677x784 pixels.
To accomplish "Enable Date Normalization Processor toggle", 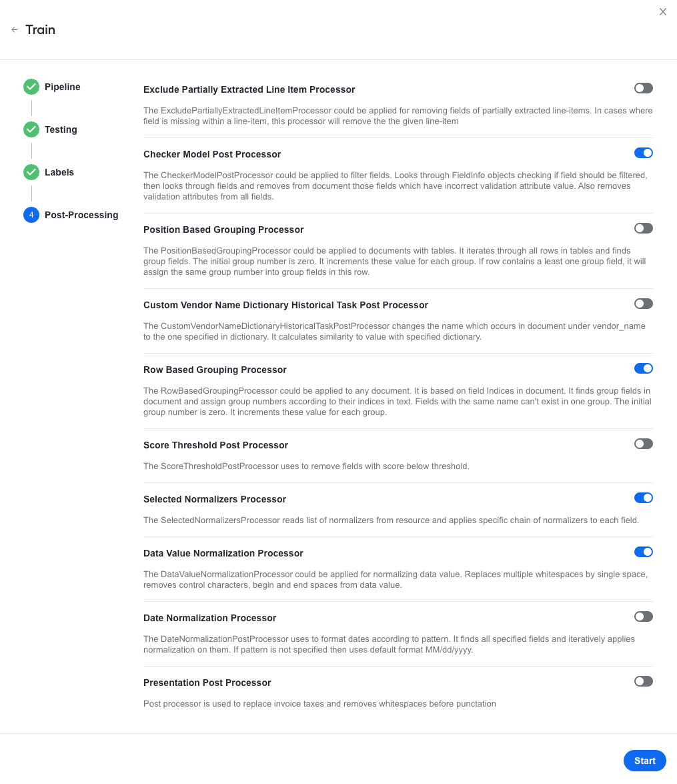I will point(643,617).
